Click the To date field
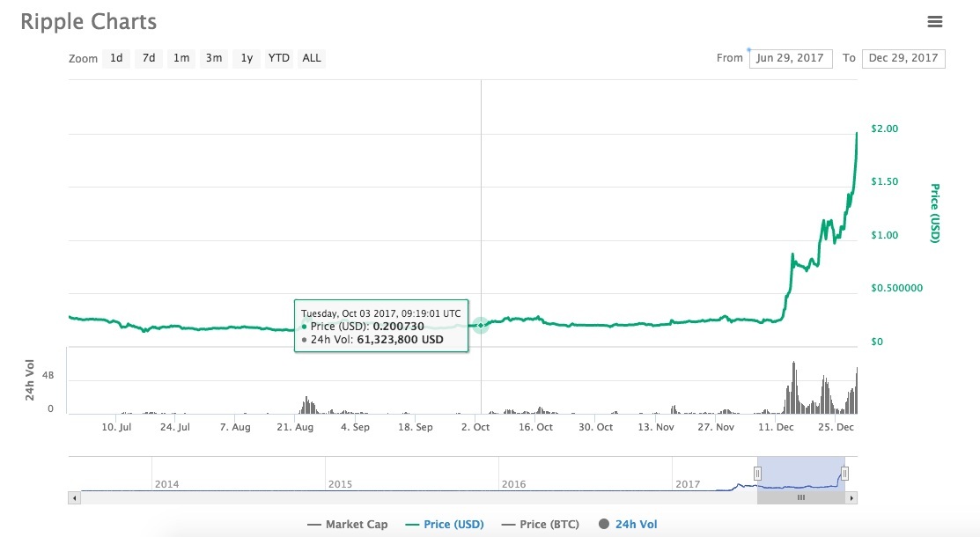The width and height of the screenshot is (980, 537). coord(903,58)
